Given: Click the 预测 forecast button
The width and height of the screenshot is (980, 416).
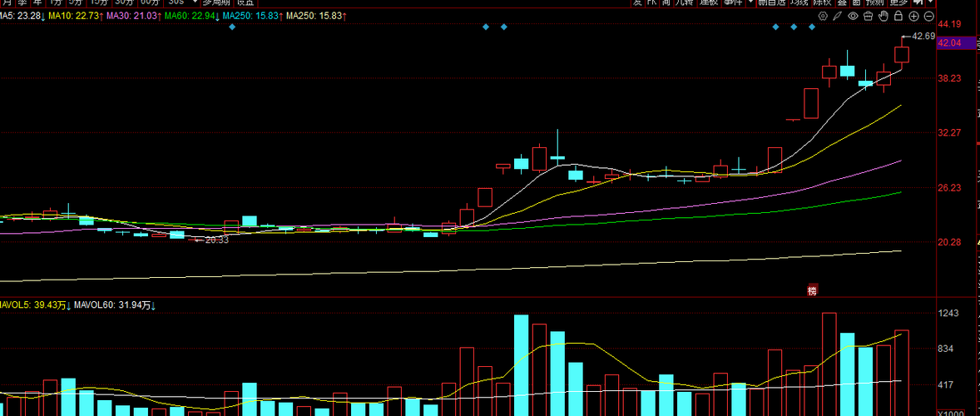Looking at the screenshot, I should pos(875,2).
